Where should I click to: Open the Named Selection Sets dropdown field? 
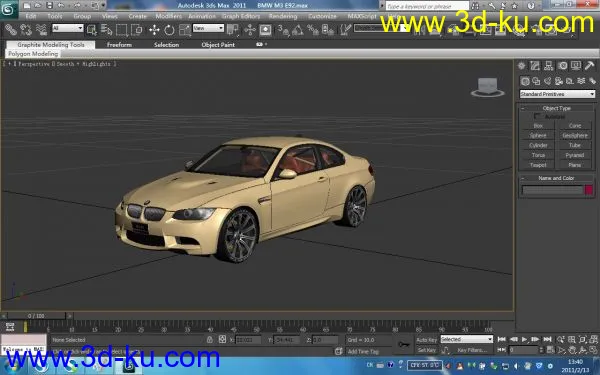point(381,28)
